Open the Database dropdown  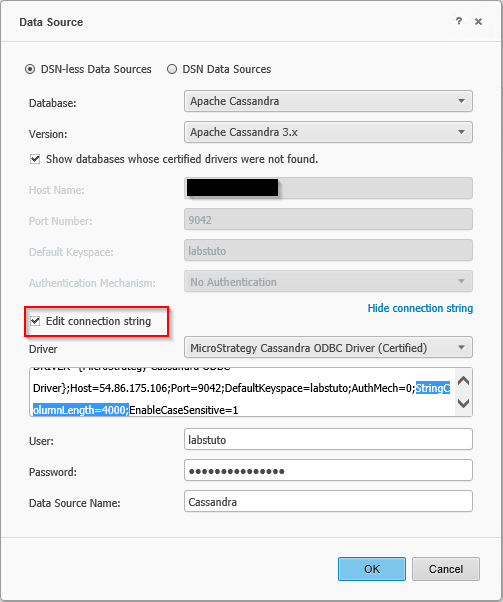click(328, 101)
